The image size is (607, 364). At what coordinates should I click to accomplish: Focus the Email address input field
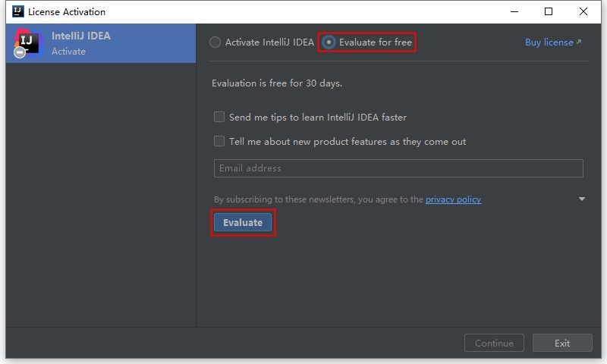(x=398, y=168)
